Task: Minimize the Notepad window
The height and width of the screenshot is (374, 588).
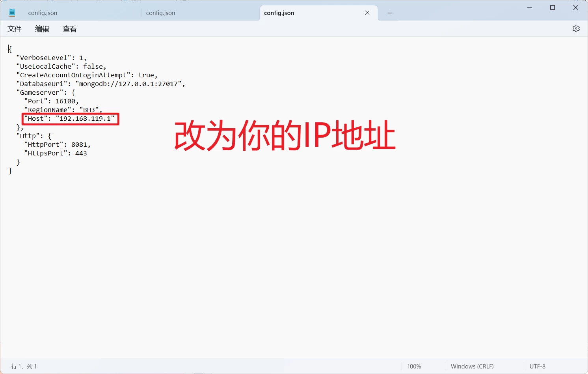Action: tap(530, 7)
